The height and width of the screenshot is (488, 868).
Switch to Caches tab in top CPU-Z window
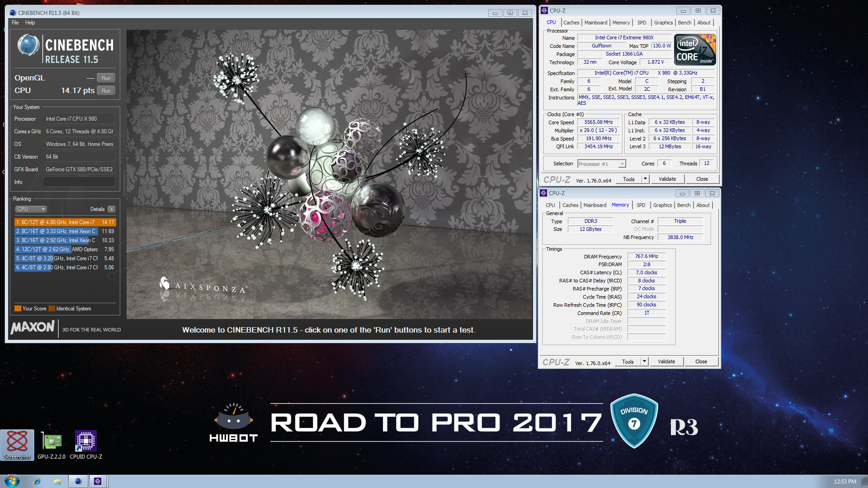pyautogui.click(x=571, y=23)
